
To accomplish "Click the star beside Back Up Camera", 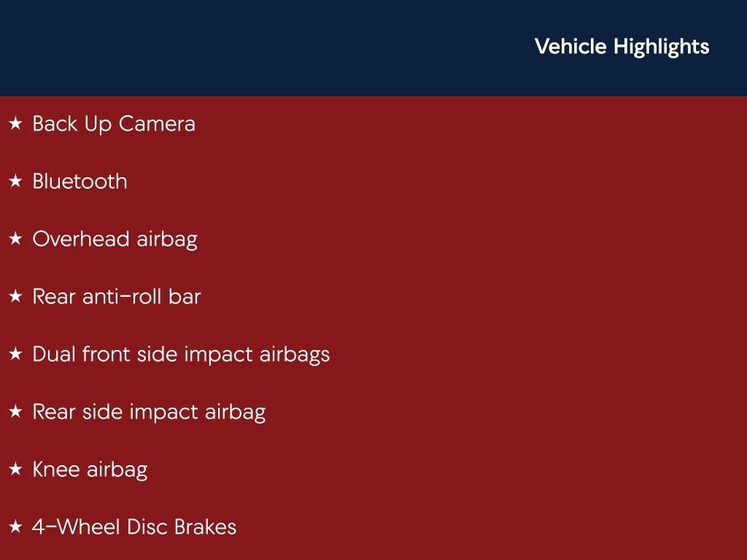I will pos(15,124).
